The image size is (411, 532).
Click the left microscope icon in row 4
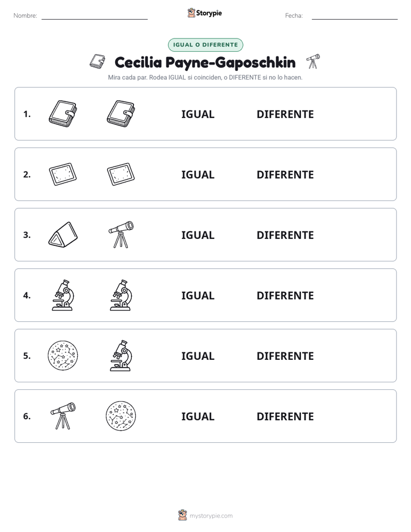click(63, 295)
